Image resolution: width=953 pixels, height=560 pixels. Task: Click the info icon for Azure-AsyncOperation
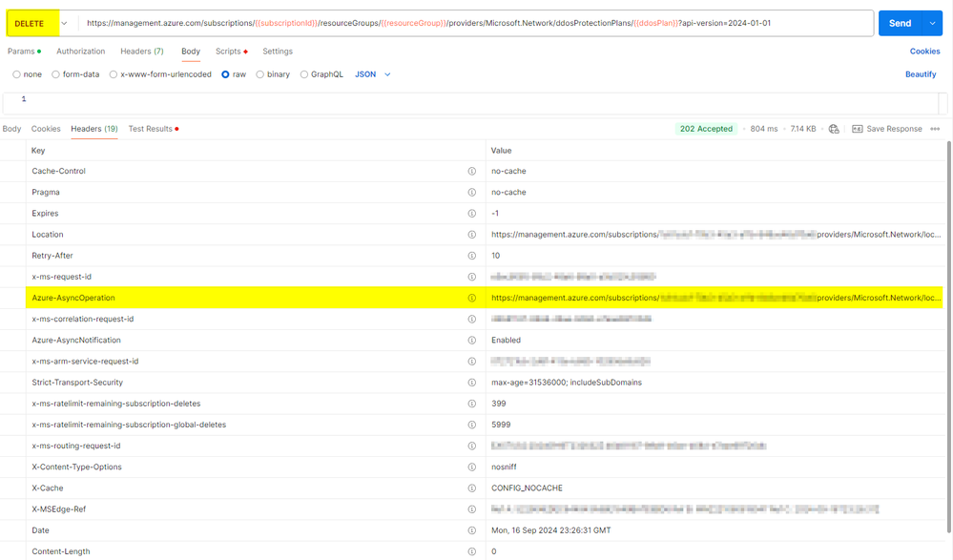[x=471, y=298]
